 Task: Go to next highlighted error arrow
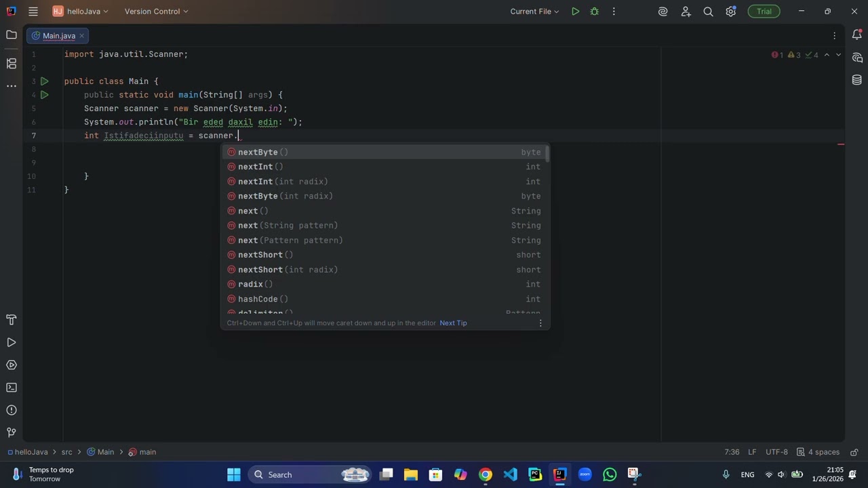838,55
